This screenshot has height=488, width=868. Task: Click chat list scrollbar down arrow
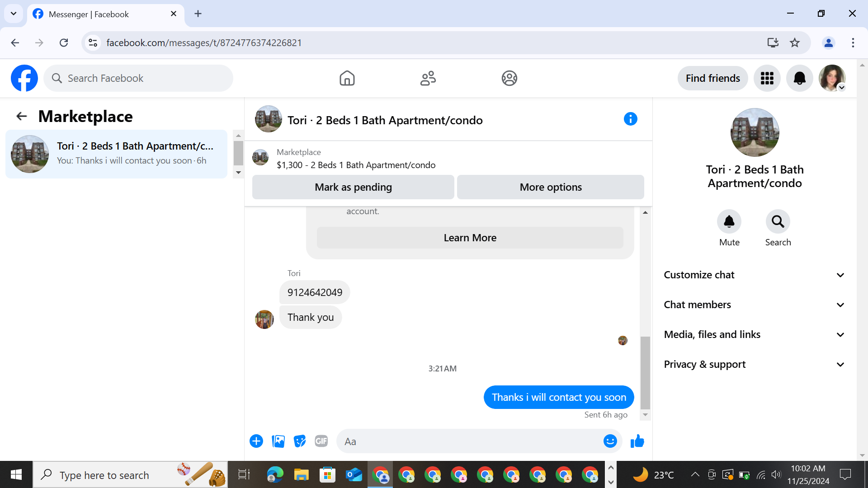[238, 173]
